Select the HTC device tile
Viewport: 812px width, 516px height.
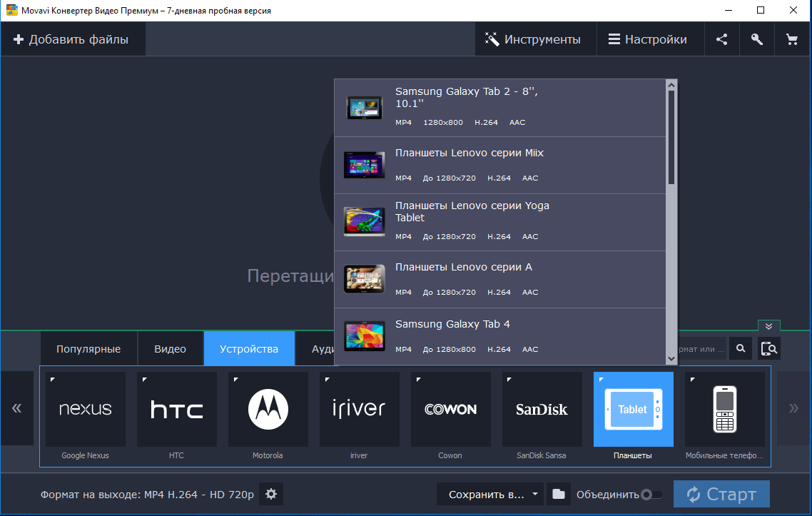point(176,409)
